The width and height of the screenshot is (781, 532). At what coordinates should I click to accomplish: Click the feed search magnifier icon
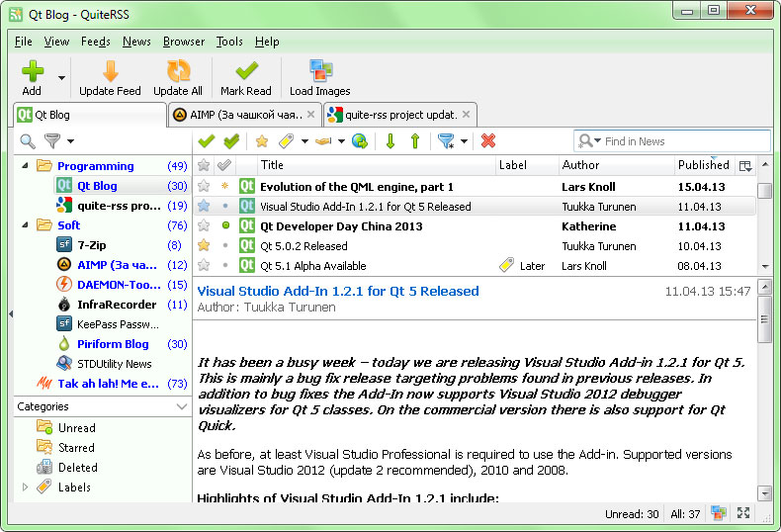coord(28,141)
